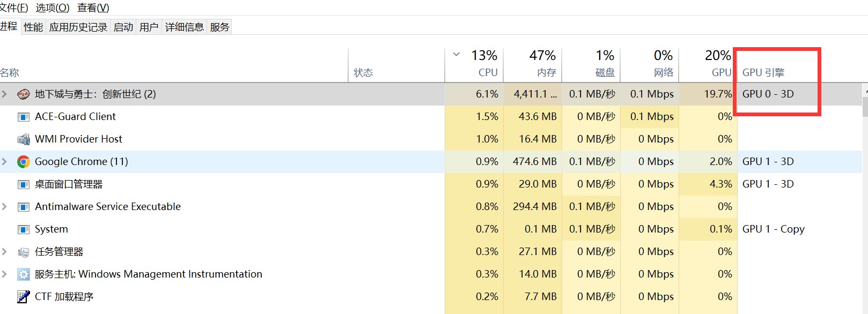Sort by GPU usage column header
Viewport: 868px width, 314px height.
pos(708,65)
